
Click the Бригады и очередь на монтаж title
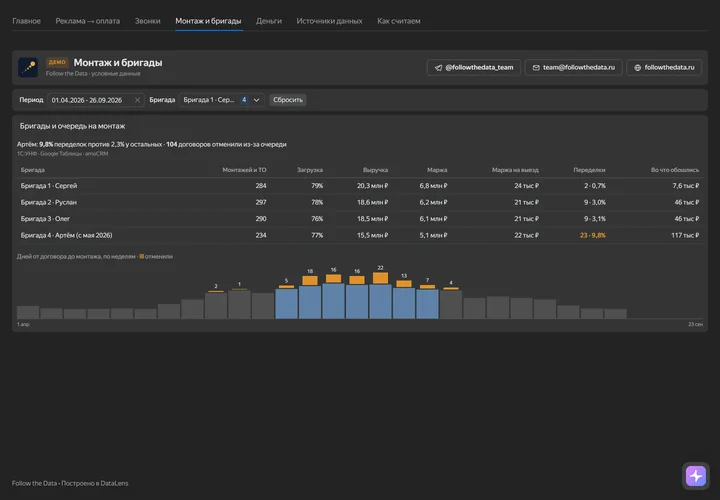tap(73, 126)
